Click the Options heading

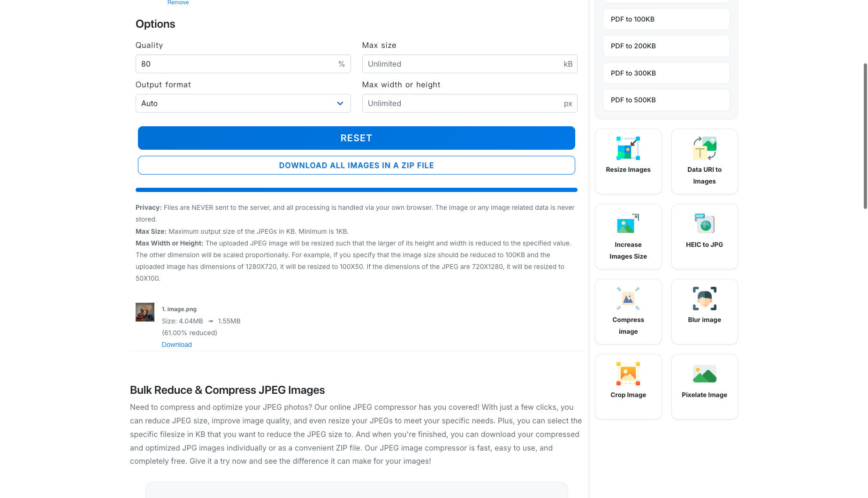click(155, 24)
